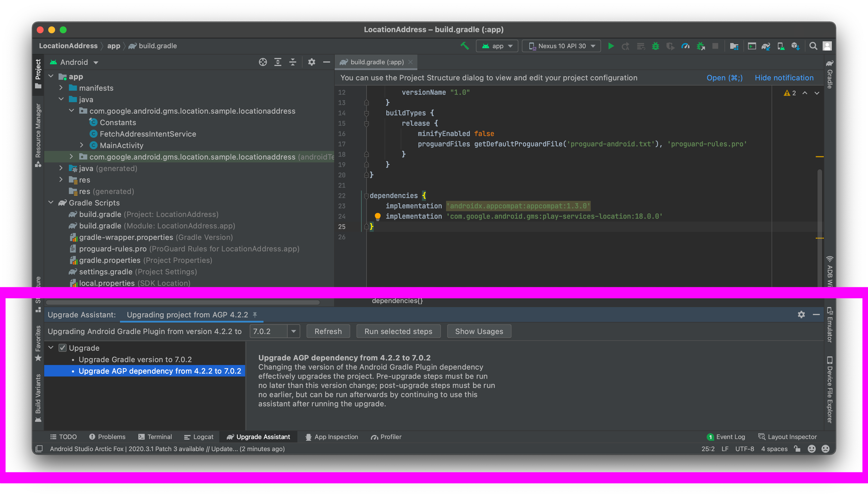Screen dimensions: 868x497
Task: Open the Terminal tool window tab
Action: point(155,436)
